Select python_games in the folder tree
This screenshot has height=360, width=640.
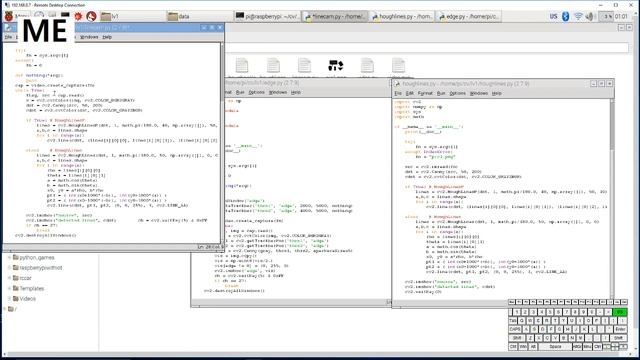[x=37, y=258]
